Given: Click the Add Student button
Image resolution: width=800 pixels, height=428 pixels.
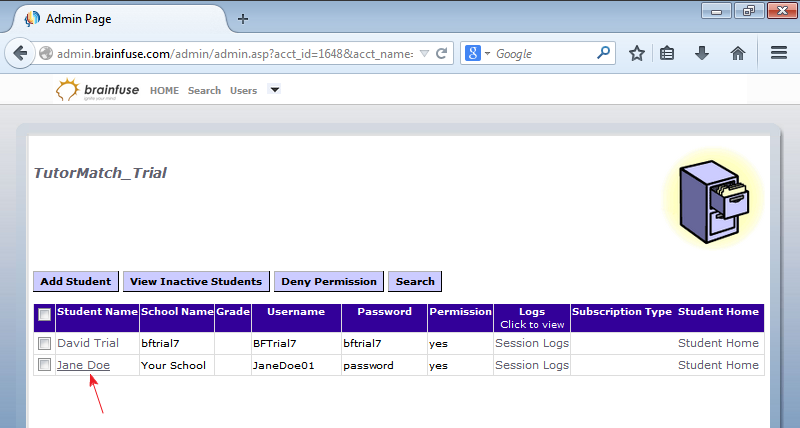Looking at the screenshot, I should [x=76, y=281].
